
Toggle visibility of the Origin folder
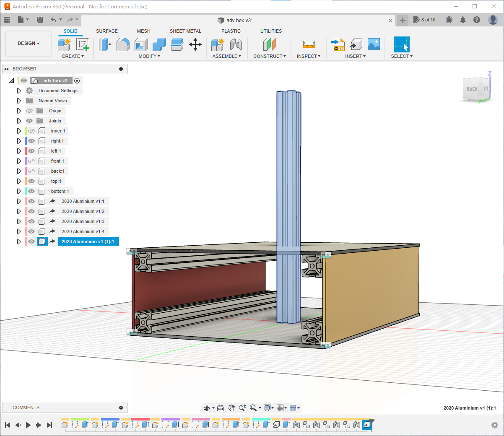click(29, 111)
